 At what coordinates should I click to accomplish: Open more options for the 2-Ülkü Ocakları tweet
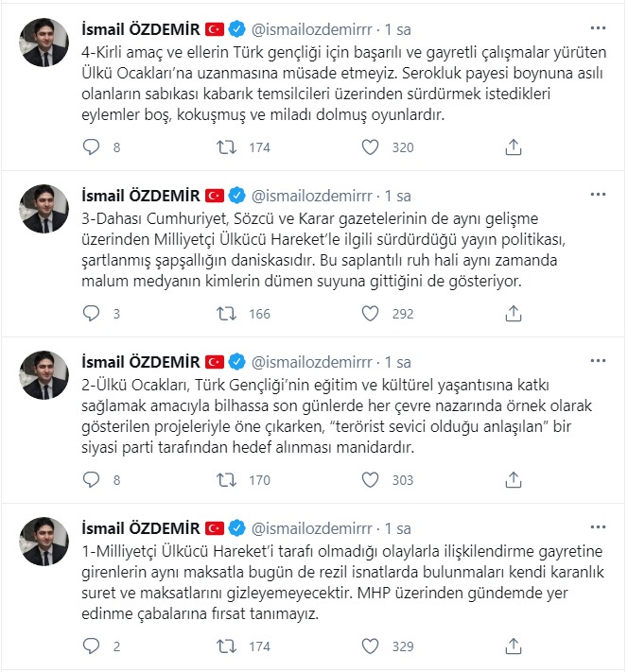click(598, 361)
